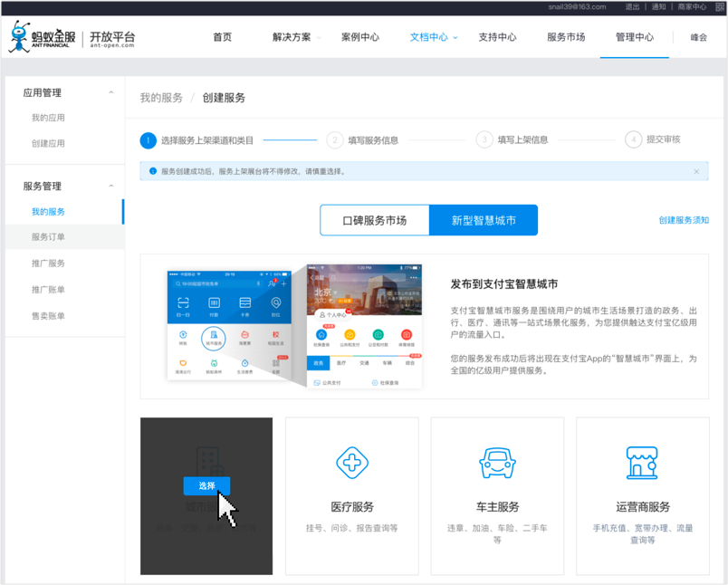728x585 pixels.
Task: Switch to 新型智慧城市 channel
Action: (484, 220)
